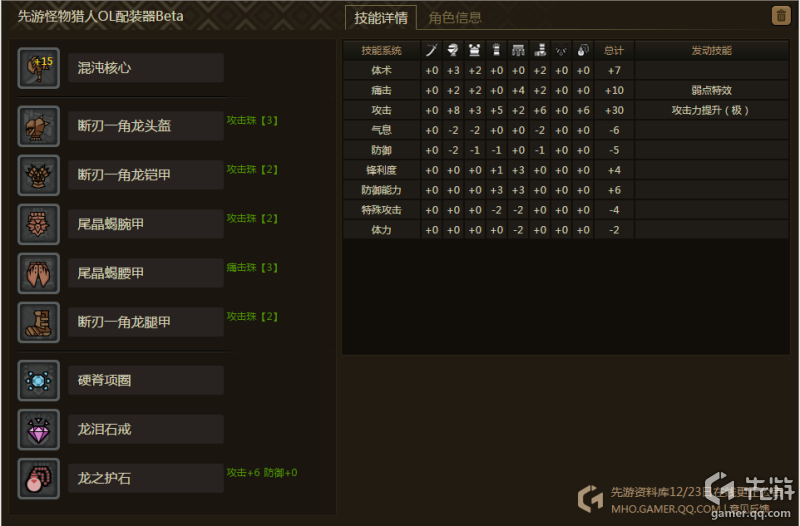Image resolution: width=800 pixels, height=526 pixels.
Task: Select the 体术 skill row label
Action: (x=382, y=70)
